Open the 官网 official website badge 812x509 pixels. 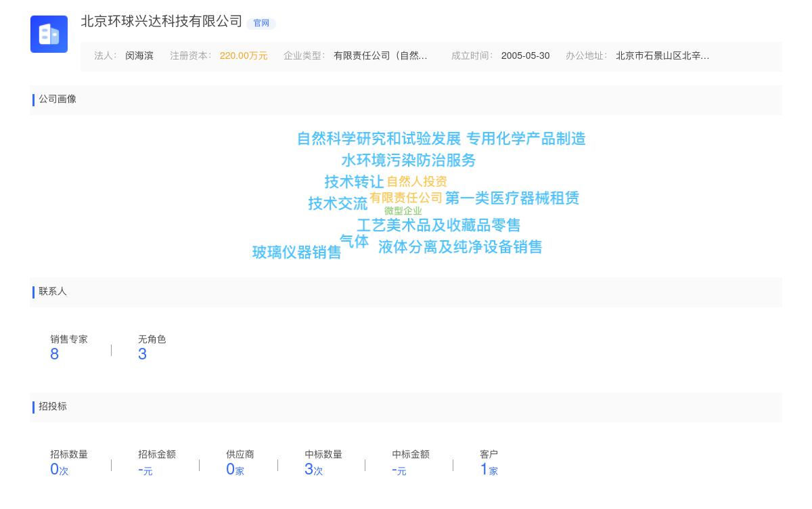pos(261,23)
